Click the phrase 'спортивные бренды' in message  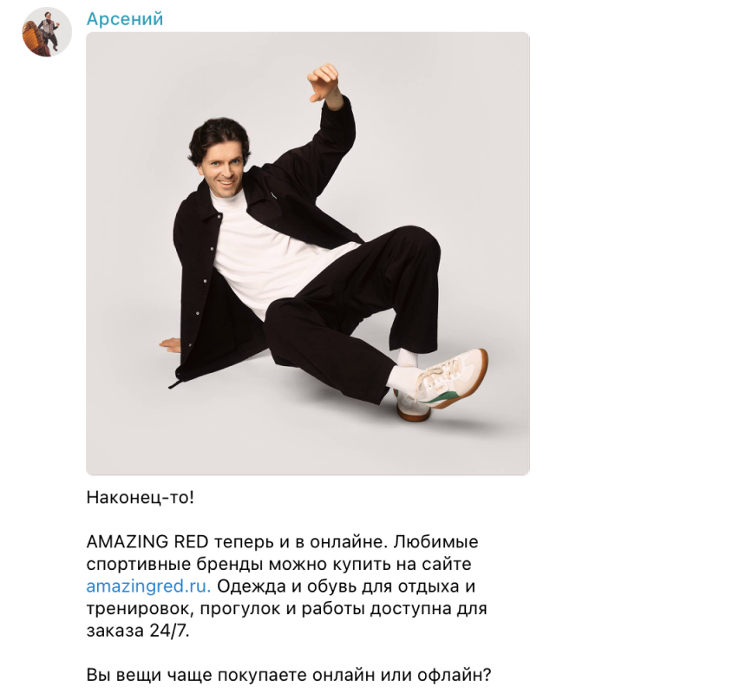click(x=174, y=565)
